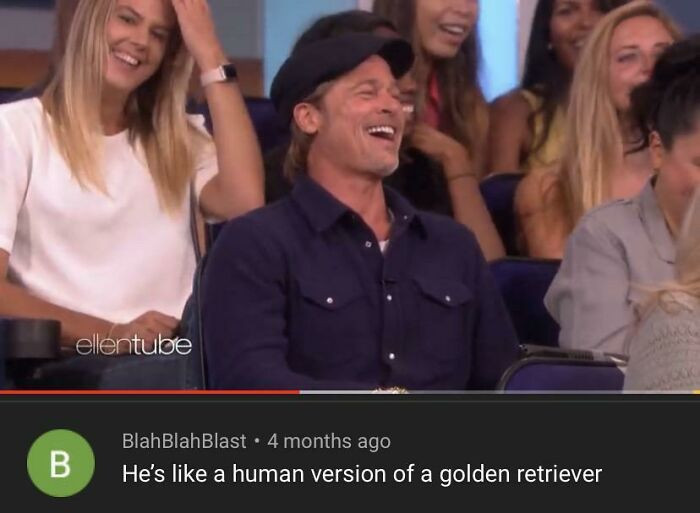Click the ellentube watermark logo
This screenshot has height=513, width=700.
tap(134, 346)
